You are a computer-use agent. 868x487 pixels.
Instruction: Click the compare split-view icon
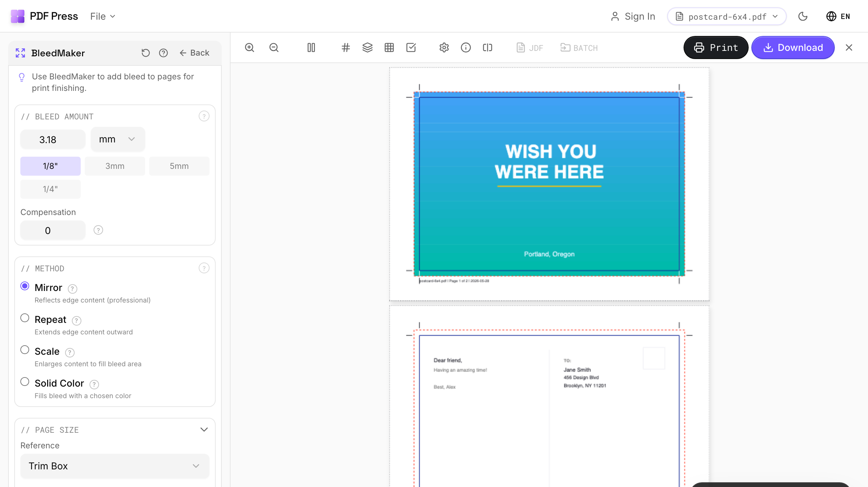[488, 48]
